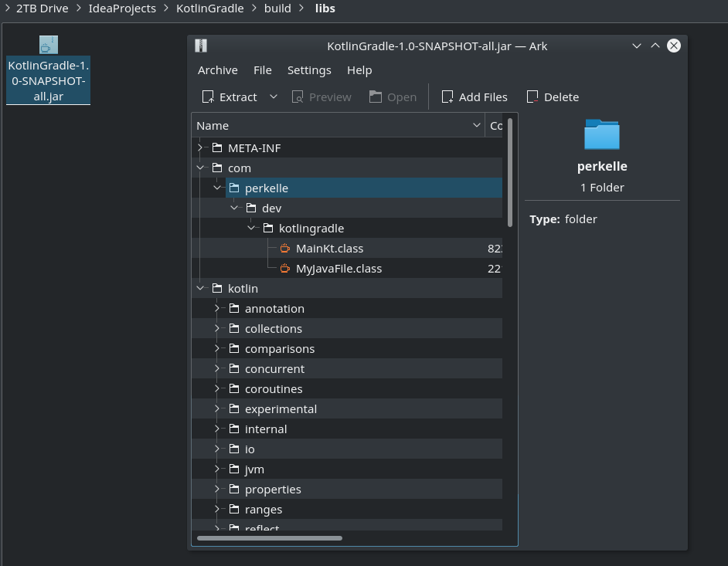Expand the coroutines folder
Screen dimensions: 728x566
point(216,388)
